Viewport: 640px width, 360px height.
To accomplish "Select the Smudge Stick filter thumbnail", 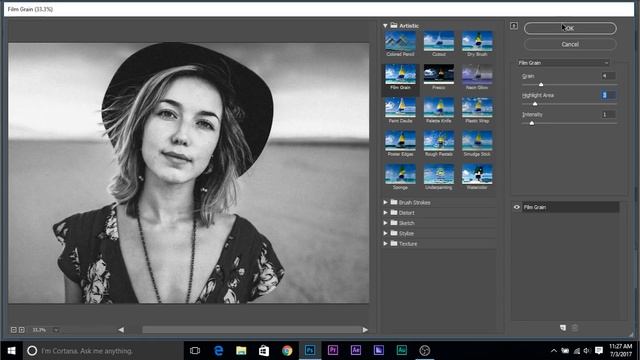I will [x=477, y=144].
